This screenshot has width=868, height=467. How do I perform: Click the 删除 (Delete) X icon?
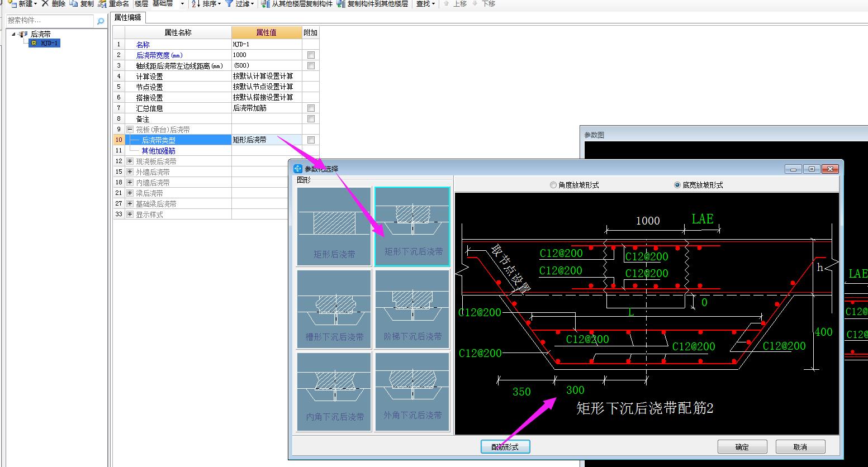tap(45, 4)
